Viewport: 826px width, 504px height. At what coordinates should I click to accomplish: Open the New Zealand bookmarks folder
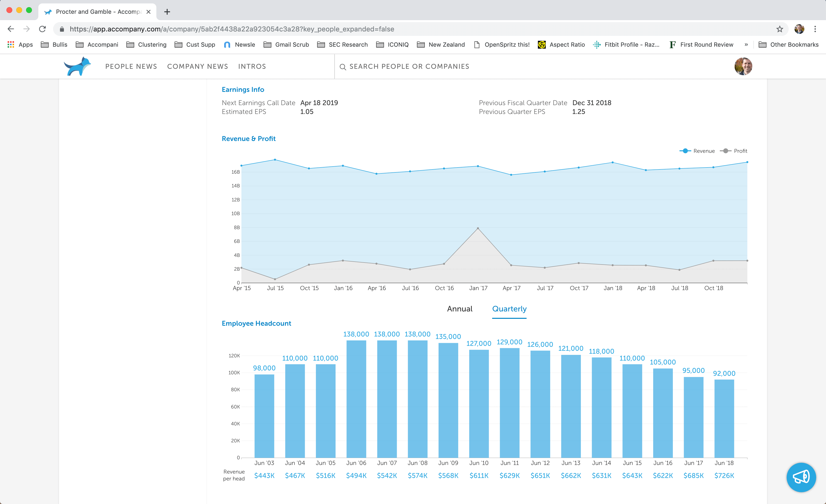[x=441, y=44]
